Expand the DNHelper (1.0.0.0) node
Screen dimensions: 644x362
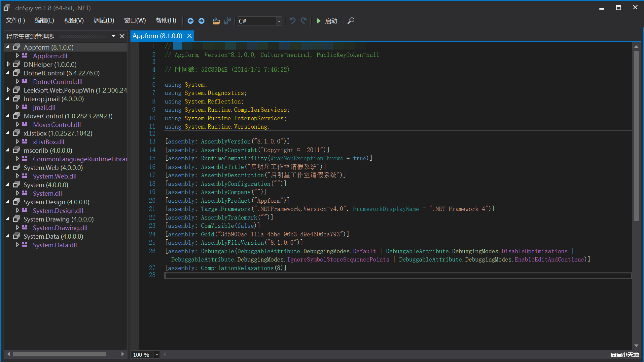pyautogui.click(x=8, y=64)
